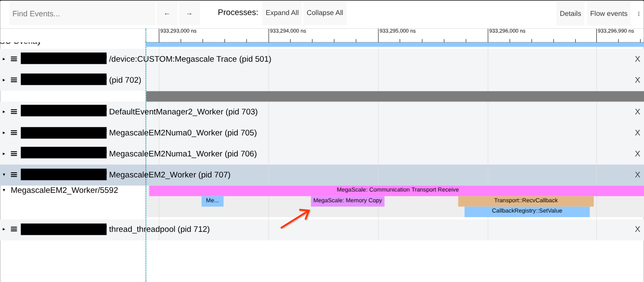Collapse the MegascaleEM2_Worker/5592 thread row
The image size is (644, 282).
pyautogui.click(x=3, y=190)
